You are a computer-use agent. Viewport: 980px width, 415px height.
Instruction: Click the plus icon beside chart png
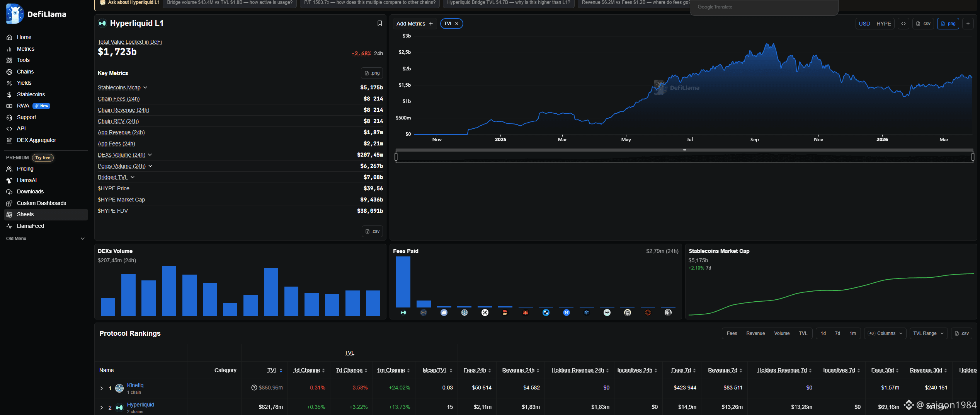968,24
